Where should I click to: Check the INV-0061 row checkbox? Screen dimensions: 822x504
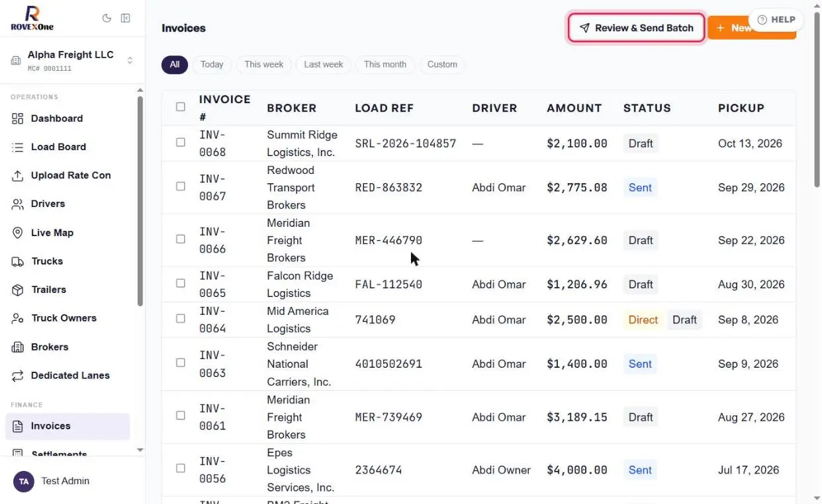[181, 416]
